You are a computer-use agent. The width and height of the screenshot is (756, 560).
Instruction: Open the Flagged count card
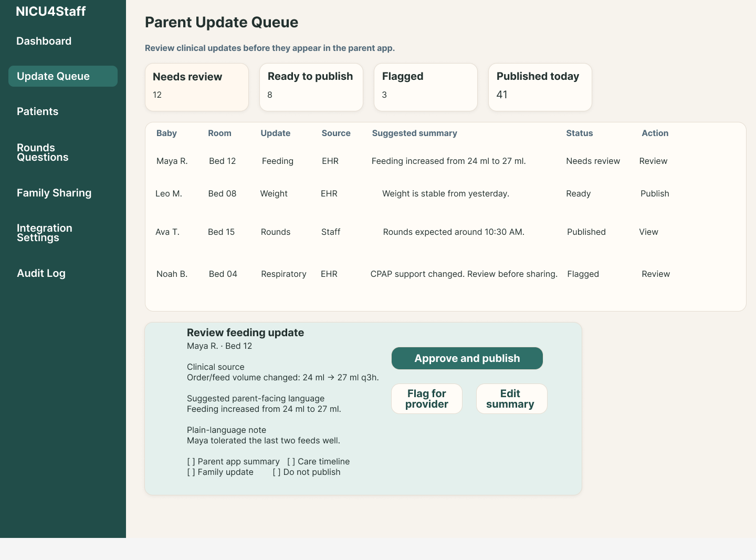point(426,87)
